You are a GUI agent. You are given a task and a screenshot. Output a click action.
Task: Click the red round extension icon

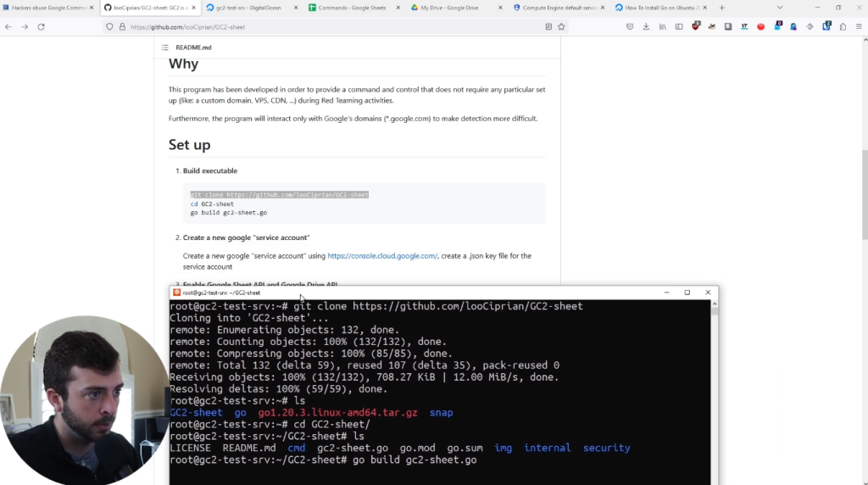click(x=760, y=26)
